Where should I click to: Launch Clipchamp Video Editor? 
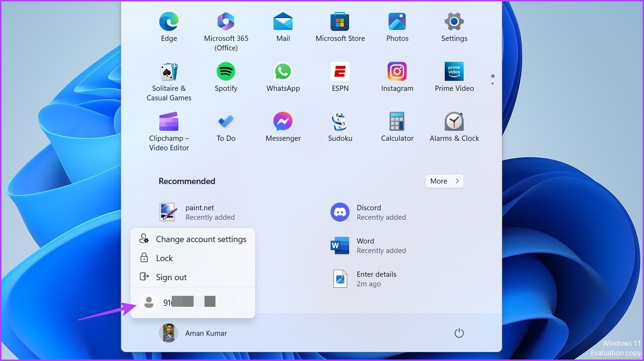click(x=169, y=132)
